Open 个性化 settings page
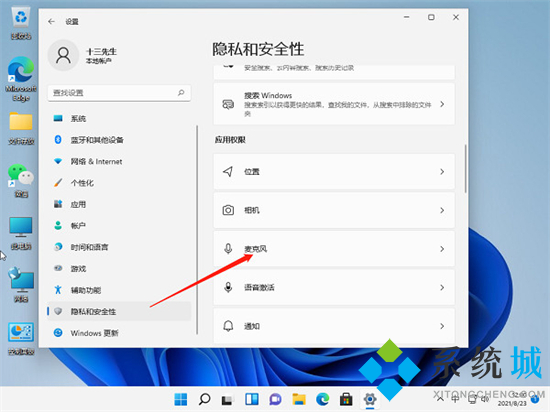Screen dimensions: 550x412 (119, 183)
